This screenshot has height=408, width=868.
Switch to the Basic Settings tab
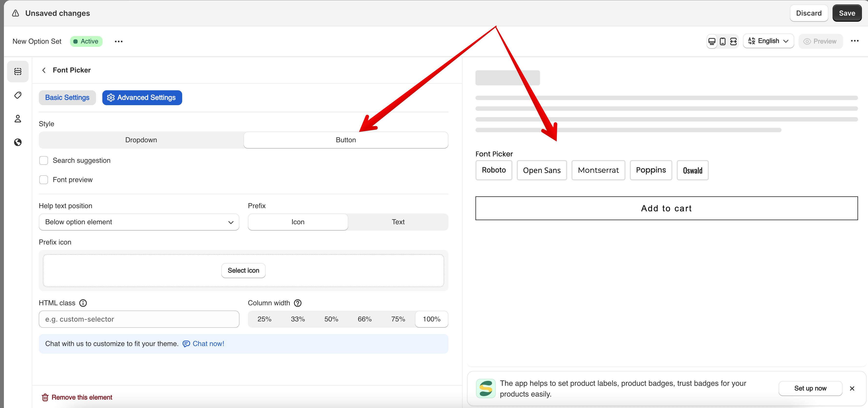(x=67, y=98)
